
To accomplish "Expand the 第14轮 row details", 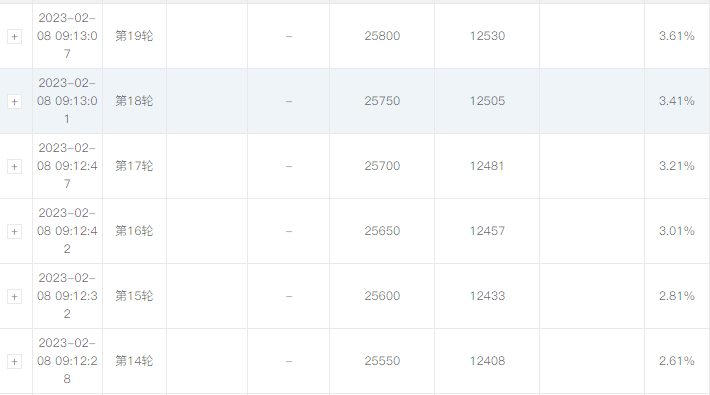I will click(x=14, y=361).
